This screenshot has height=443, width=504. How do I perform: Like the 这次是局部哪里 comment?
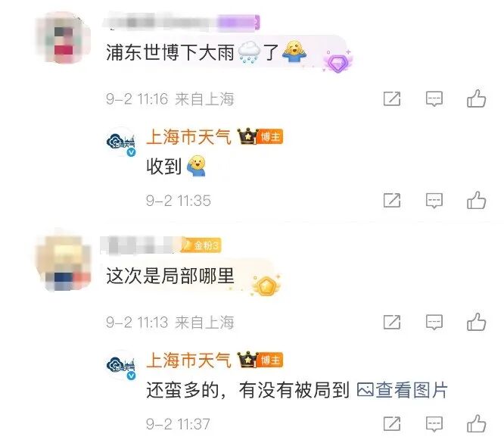tap(476, 322)
